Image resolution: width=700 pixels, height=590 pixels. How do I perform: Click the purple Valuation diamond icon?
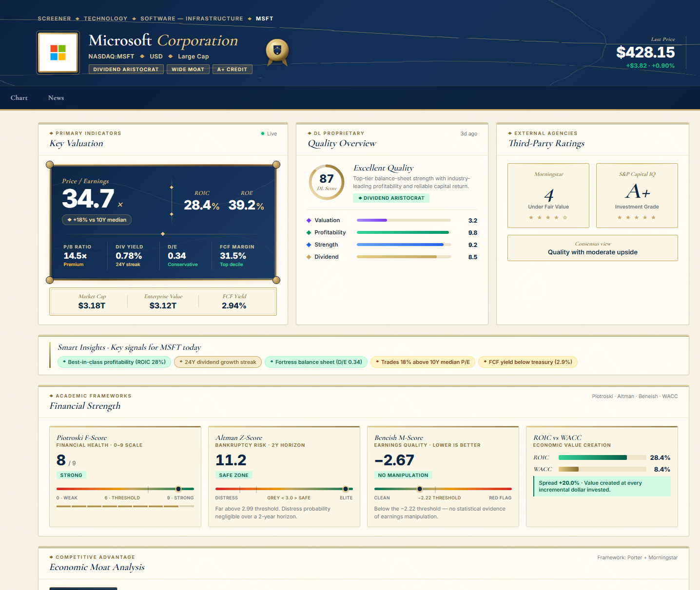click(x=309, y=221)
